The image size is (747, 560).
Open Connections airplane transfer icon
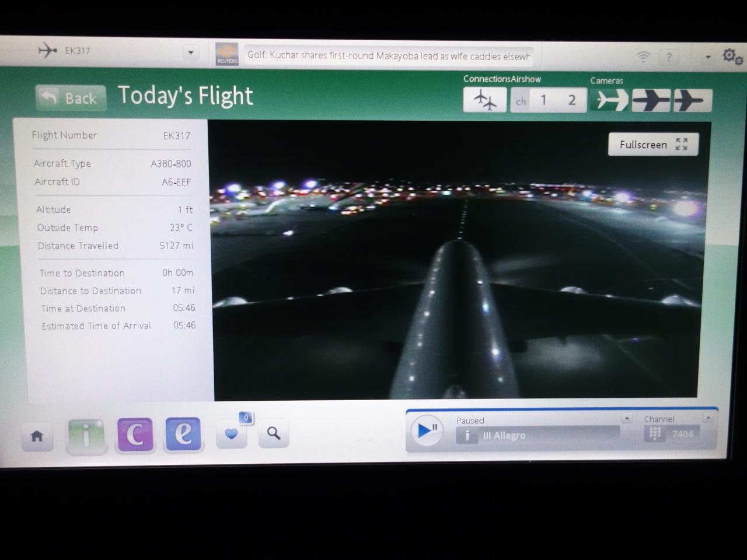[484, 100]
